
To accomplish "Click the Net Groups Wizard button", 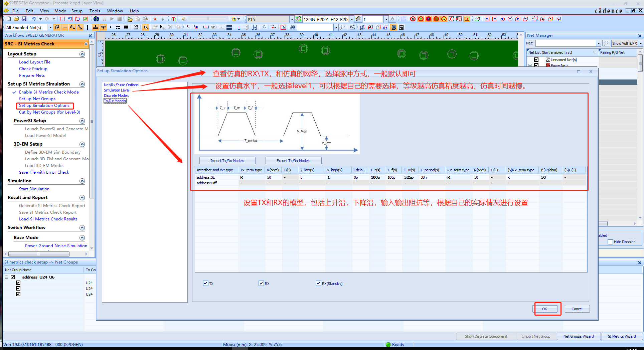I will (579, 336).
